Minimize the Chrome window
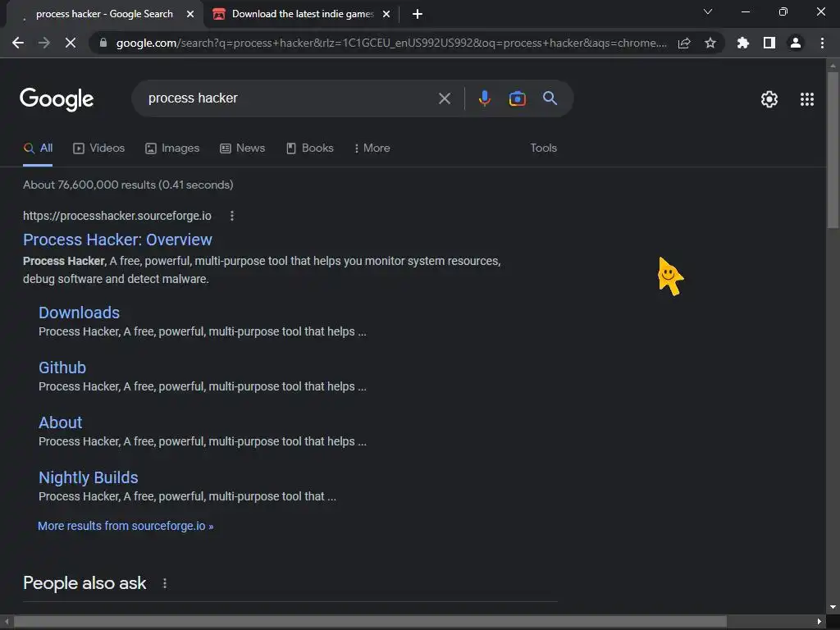Image resolution: width=840 pixels, height=630 pixels. (745, 11)
